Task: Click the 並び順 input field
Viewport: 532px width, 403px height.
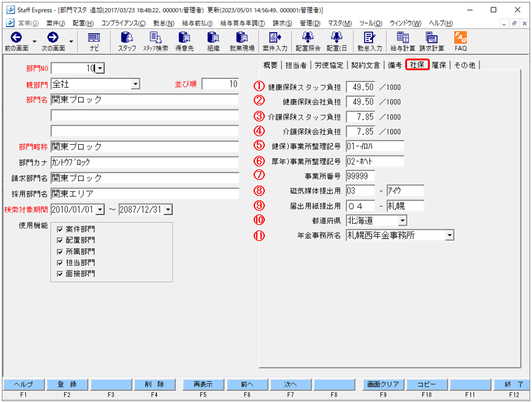Action: (x=220, y=84)
